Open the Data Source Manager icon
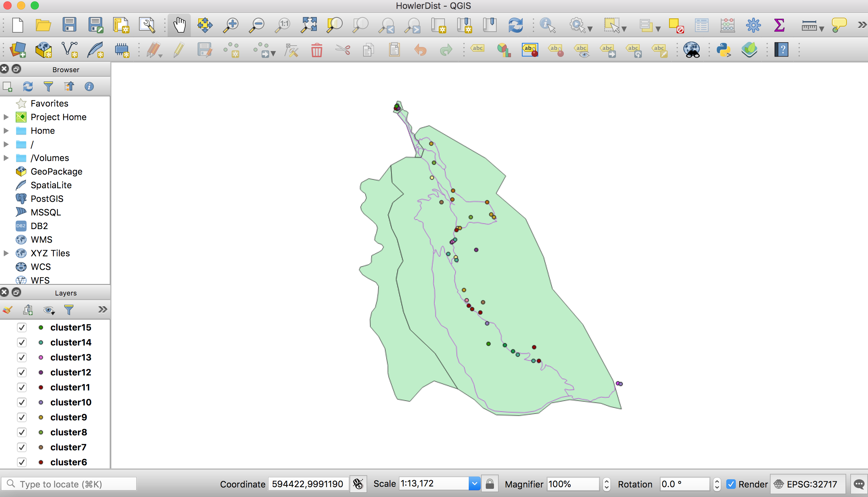Screen dimensions: 868x497 tap(18, 50)
